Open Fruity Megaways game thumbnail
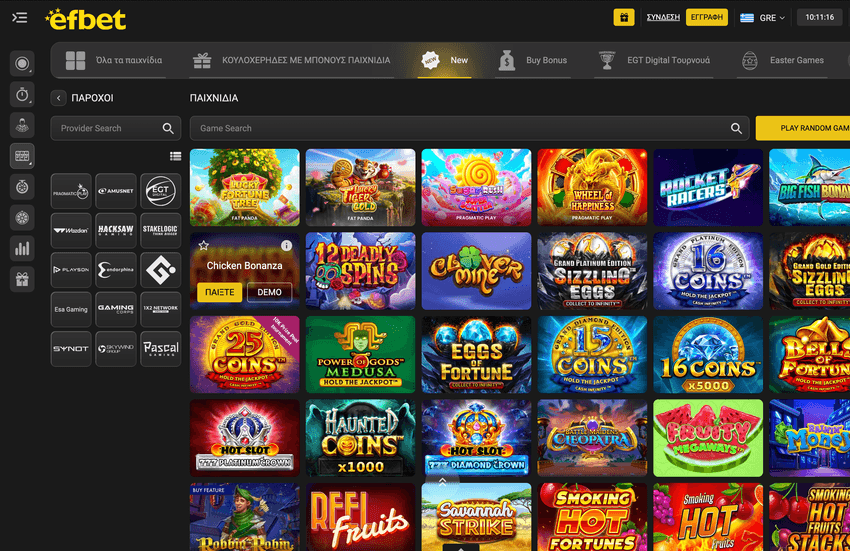This screenshot has width=850, height=551. point(709,438)
